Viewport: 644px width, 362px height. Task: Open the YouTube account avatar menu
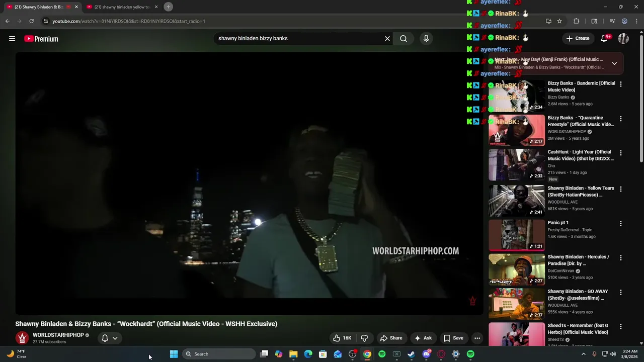(623, 38)
